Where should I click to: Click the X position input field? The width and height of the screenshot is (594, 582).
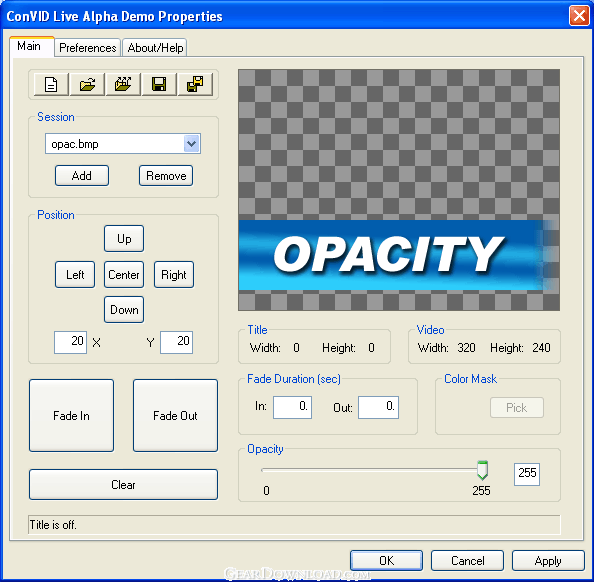pyautogui.click(x=70, y=343)
